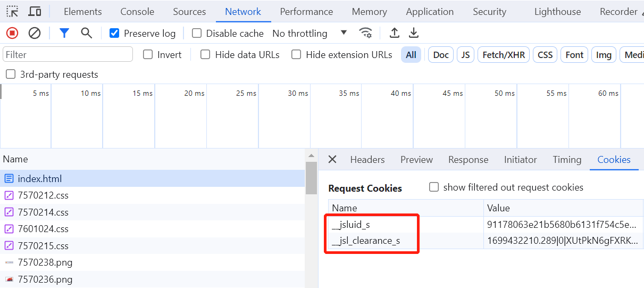The height and width of the screenshot is (288, 644).
Task: Export HAR file with download arrow
Action: click(x=414, y=33)
